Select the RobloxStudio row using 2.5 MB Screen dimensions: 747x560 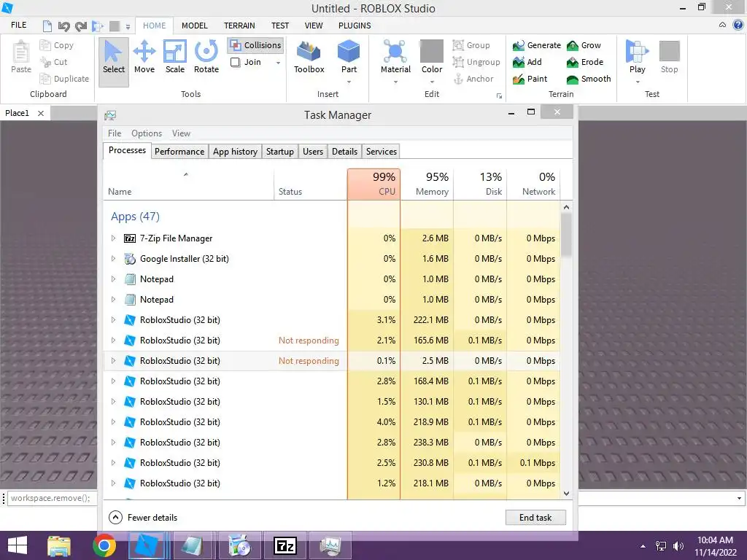point(332,361)
